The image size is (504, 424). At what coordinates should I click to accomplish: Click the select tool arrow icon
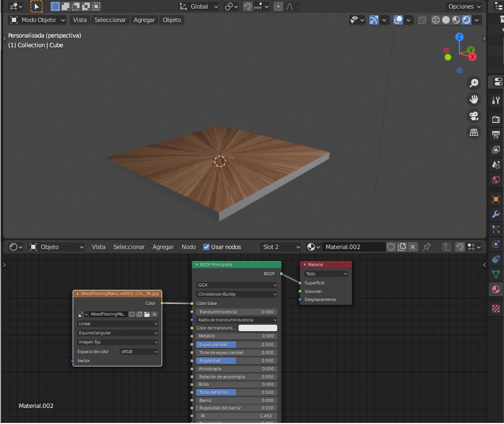tap(37, 6)
